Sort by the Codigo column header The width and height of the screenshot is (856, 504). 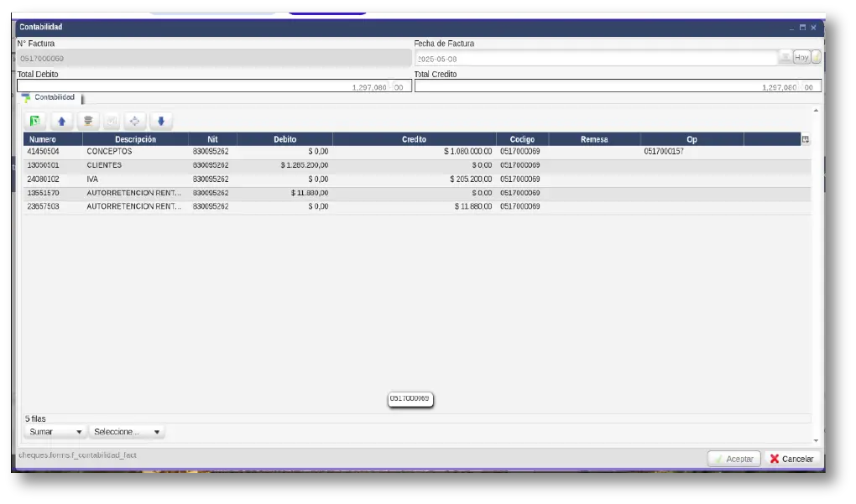[x=523, y=140]
